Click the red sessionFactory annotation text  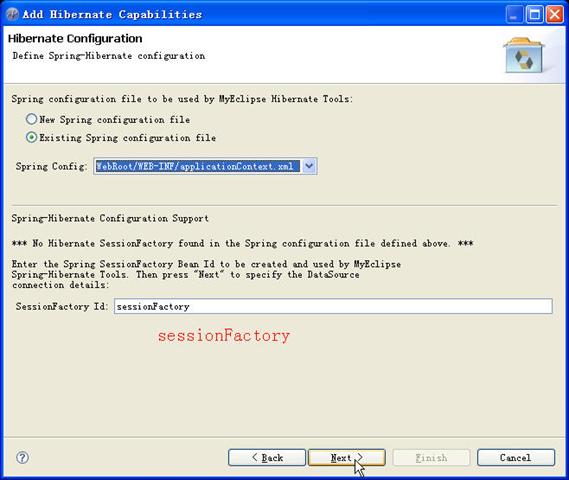click(224, 335)
